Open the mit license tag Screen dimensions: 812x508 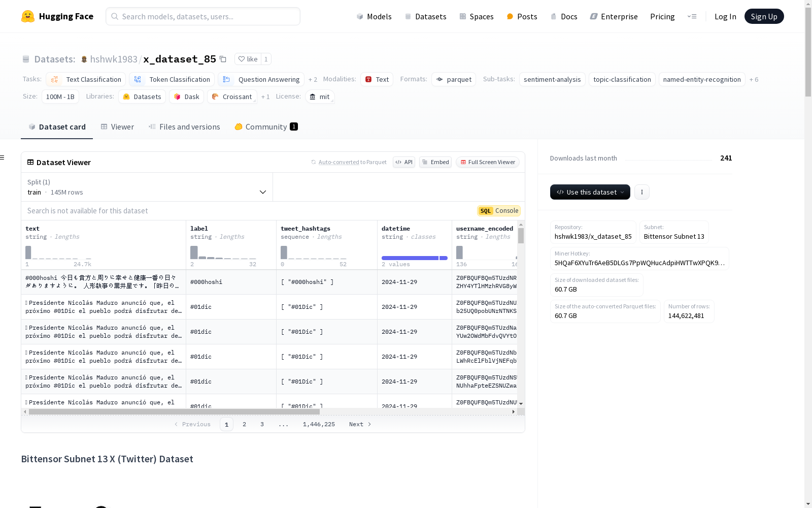[320, 97]
